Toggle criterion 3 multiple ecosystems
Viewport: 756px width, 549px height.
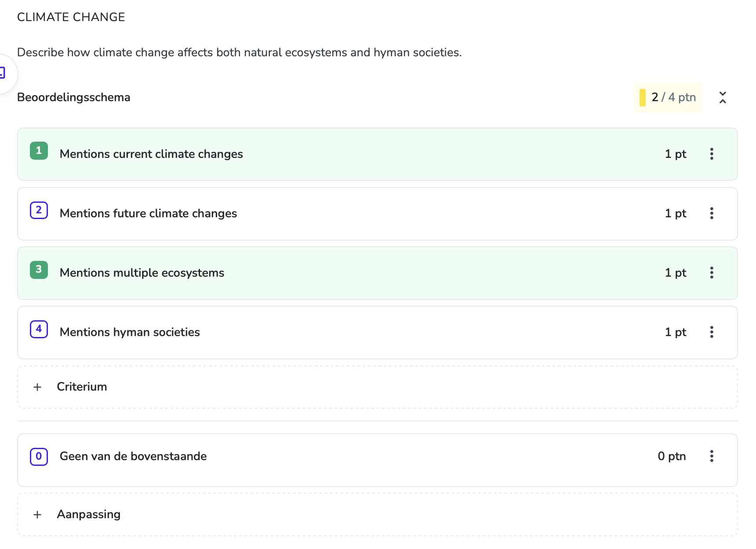(x=39, y=269)
